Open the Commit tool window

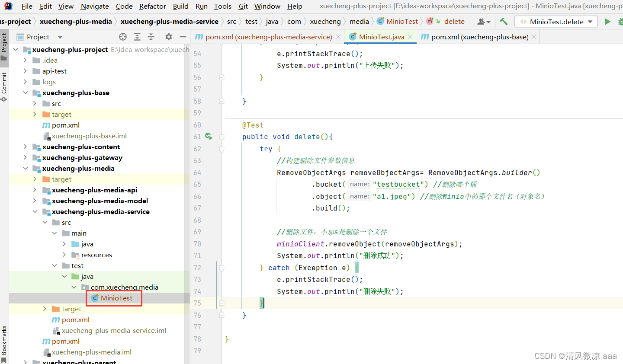click(4, 87)
